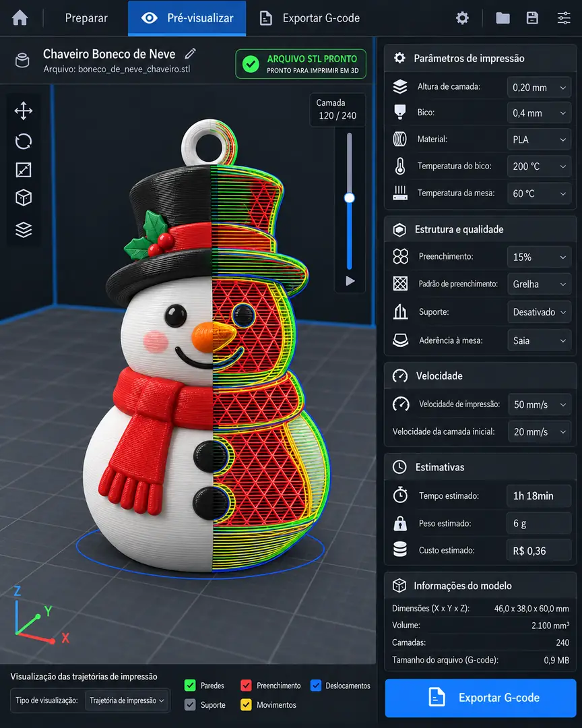This screenshot has width=582, height=728.
Task: Select the Move tool
Action: (23, 111)
